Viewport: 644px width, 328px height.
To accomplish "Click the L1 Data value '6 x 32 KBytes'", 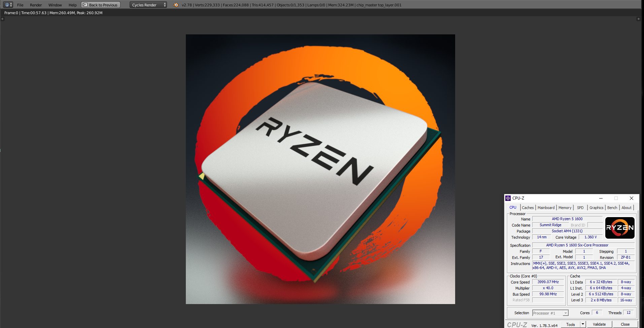I will tap(601, 282).
